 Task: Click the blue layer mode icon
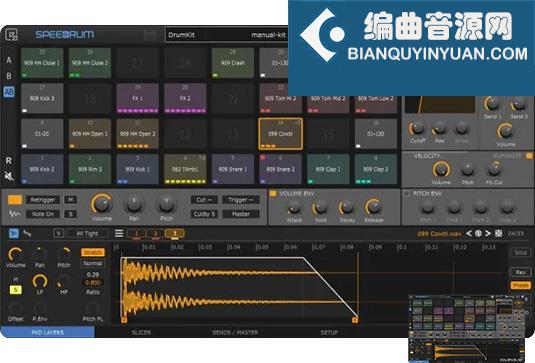tap(14, 233)
